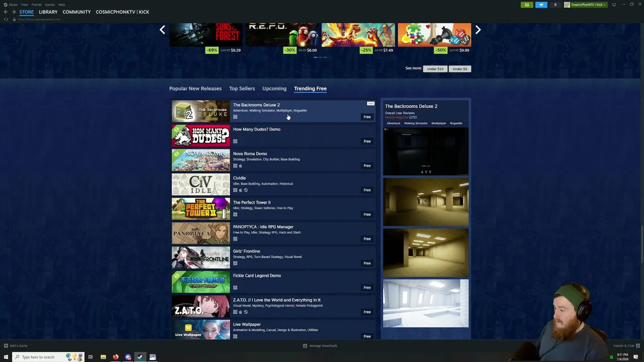Open options ellipsis on Backrooms Deluxe 2 row
Screen dimensions: 644x362
click(x=371, y=104)
